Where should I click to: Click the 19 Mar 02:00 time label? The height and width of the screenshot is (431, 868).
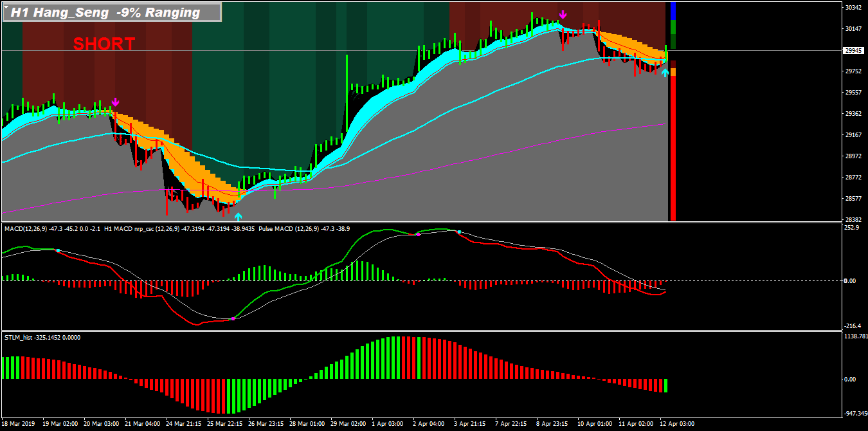[x=60, y=424]
